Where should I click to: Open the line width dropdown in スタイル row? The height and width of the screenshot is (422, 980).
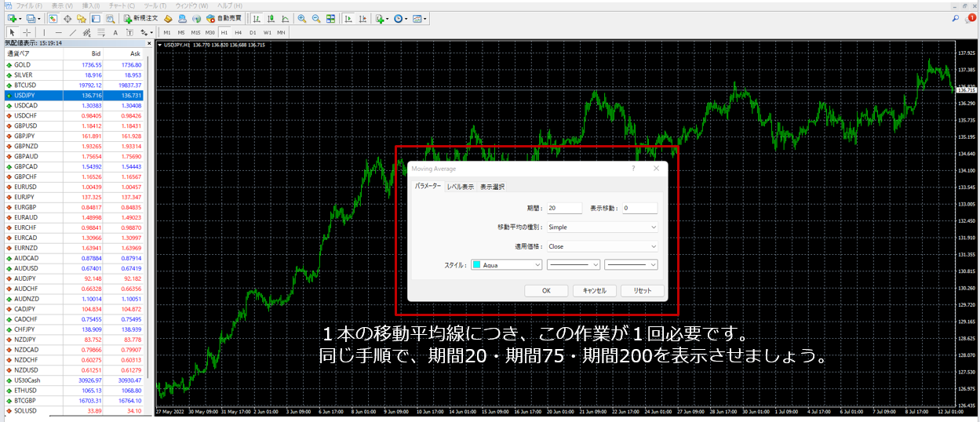[631, 265]
